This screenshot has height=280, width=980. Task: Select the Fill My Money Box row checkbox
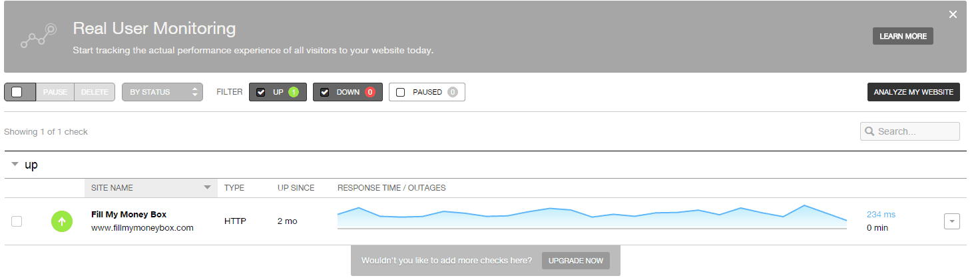click(x=17, y=221)
